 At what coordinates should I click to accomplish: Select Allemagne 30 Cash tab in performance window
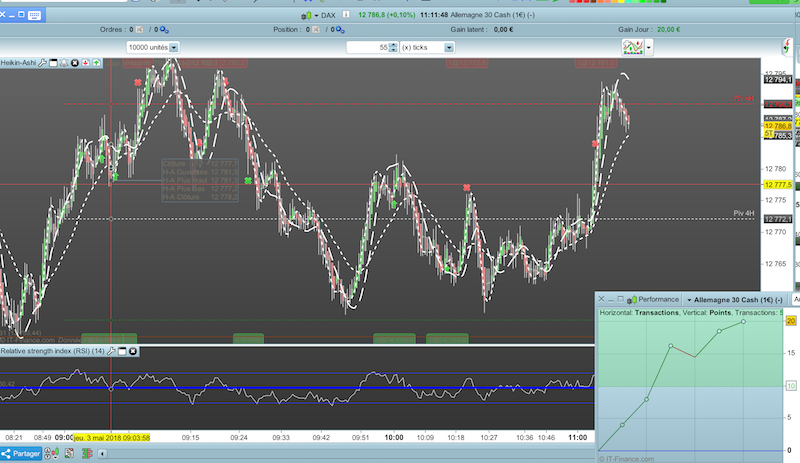(734, 299)
